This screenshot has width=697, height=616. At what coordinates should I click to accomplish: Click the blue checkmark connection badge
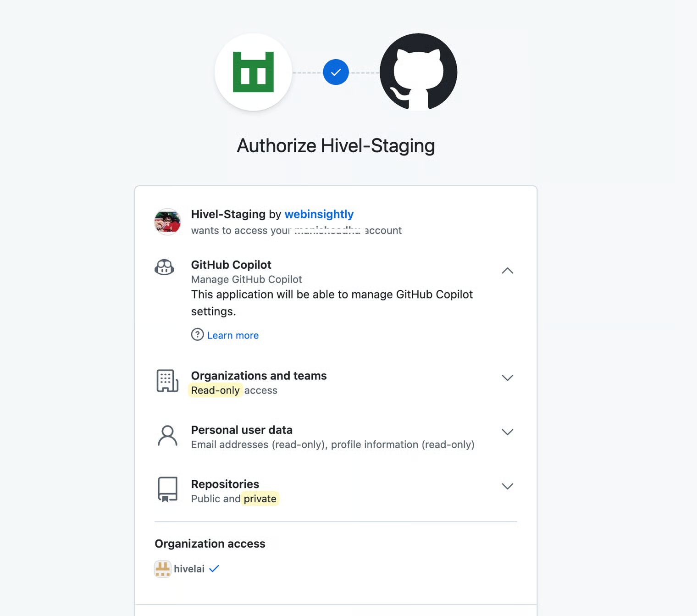tap(336, 72)
